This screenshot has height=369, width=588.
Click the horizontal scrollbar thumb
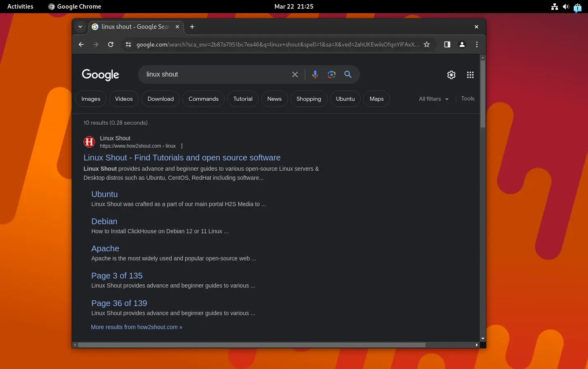tap(252, 345)
